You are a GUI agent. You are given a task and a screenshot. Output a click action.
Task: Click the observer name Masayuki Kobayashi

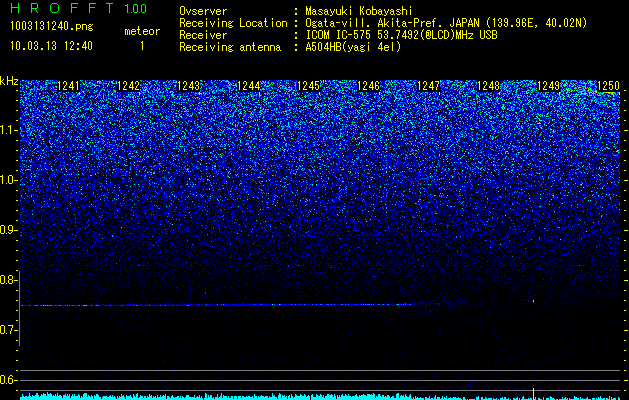[359, 11]
